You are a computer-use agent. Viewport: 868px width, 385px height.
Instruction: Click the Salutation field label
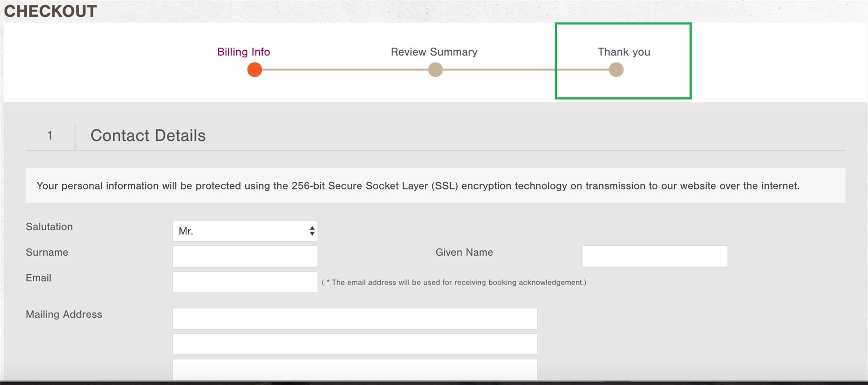tap(49, 227)
